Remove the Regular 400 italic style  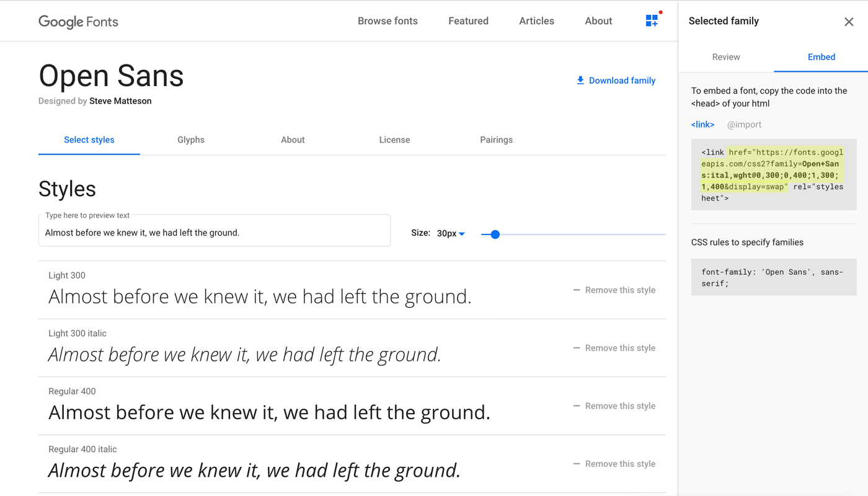click(614, 464)
